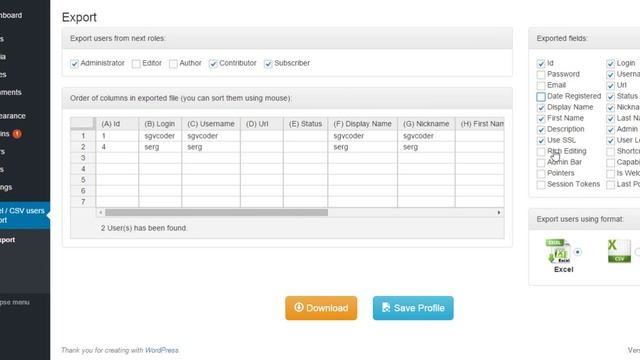Select the (E) Status column header
The width and height of the screenshot is (640, 360).
pyautogui.click(x=305, y=124)
